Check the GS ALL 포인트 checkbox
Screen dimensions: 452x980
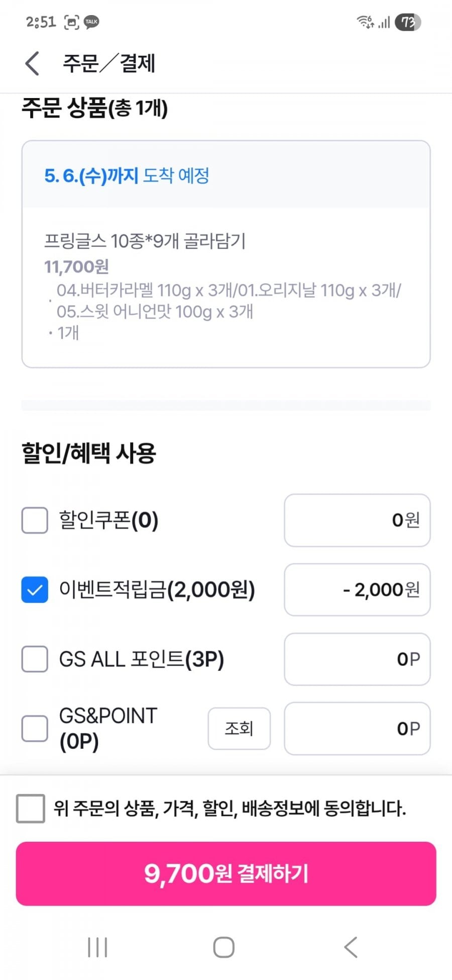point(35,659)
